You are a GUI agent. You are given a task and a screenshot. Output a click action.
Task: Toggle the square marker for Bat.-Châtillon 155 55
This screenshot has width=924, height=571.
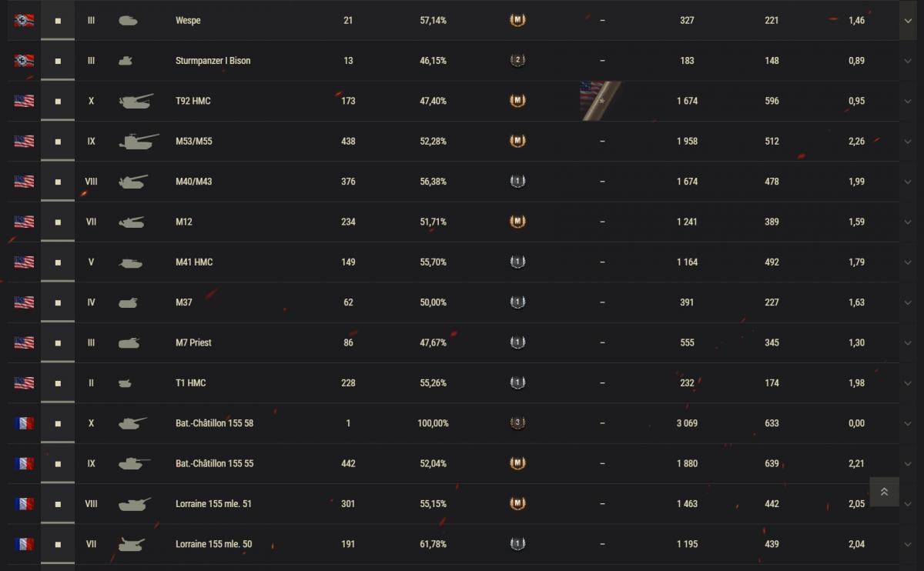(x=58, y=464)
